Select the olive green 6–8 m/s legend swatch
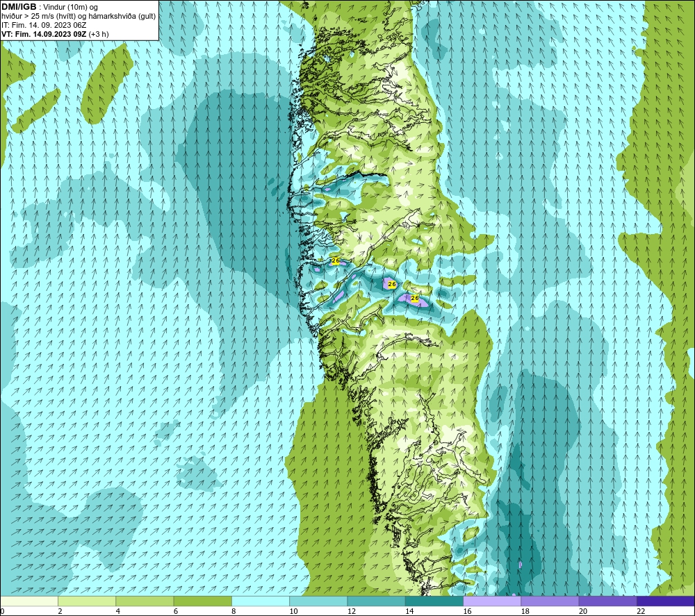 click(x=202, y=601)
